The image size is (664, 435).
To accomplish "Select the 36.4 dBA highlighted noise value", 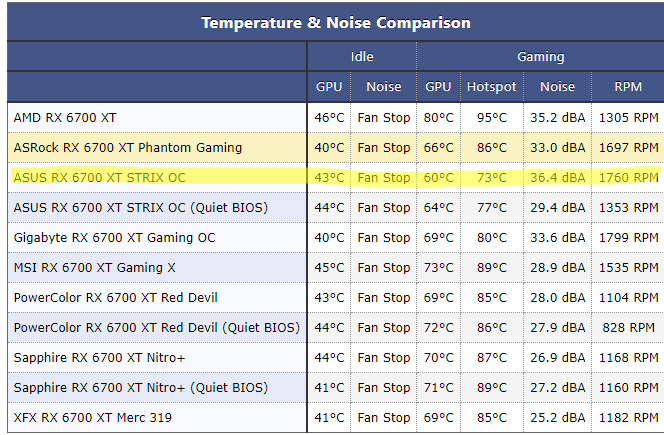I will (x=557, y=177).
